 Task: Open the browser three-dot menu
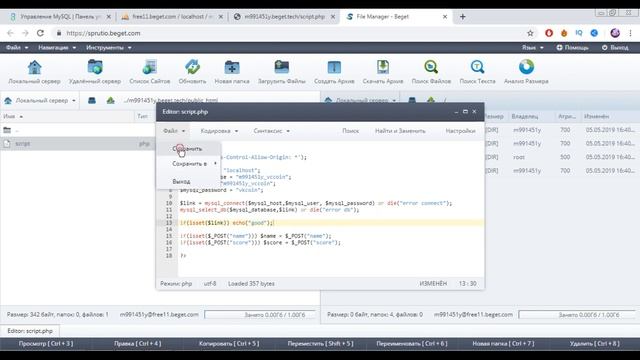point(630,33)
